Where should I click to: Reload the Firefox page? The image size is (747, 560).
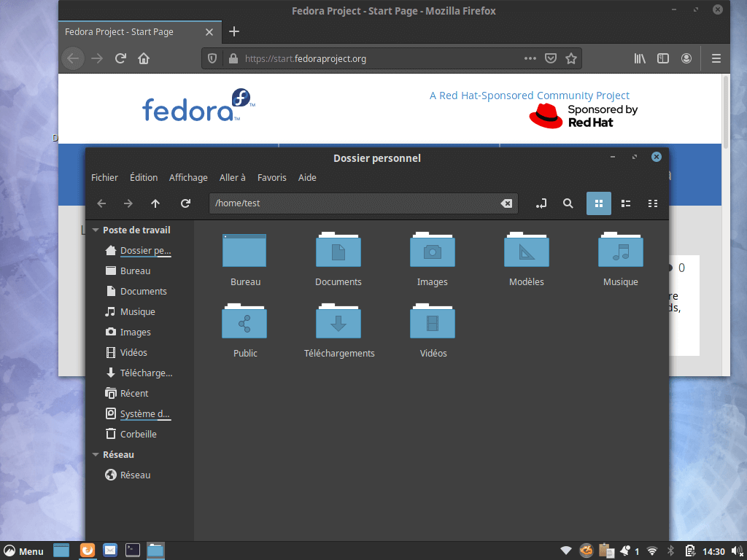tap(120, 58)
